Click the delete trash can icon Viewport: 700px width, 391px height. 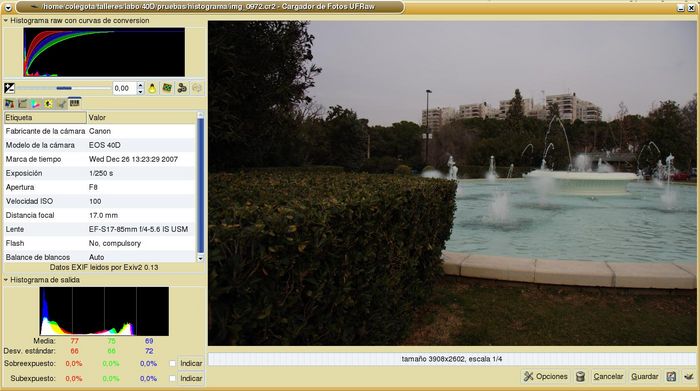(x=580, y=377)
